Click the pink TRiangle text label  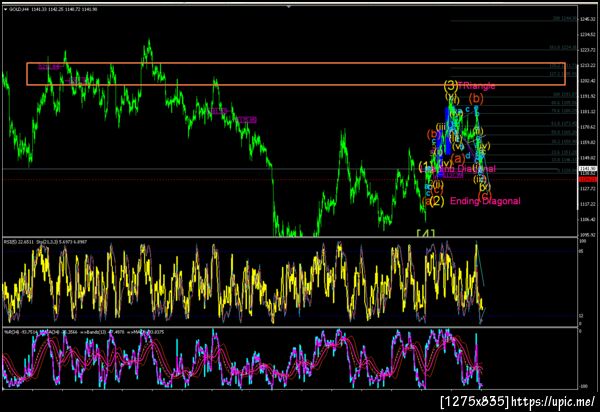pyautogui.click(x=476, y=85)
